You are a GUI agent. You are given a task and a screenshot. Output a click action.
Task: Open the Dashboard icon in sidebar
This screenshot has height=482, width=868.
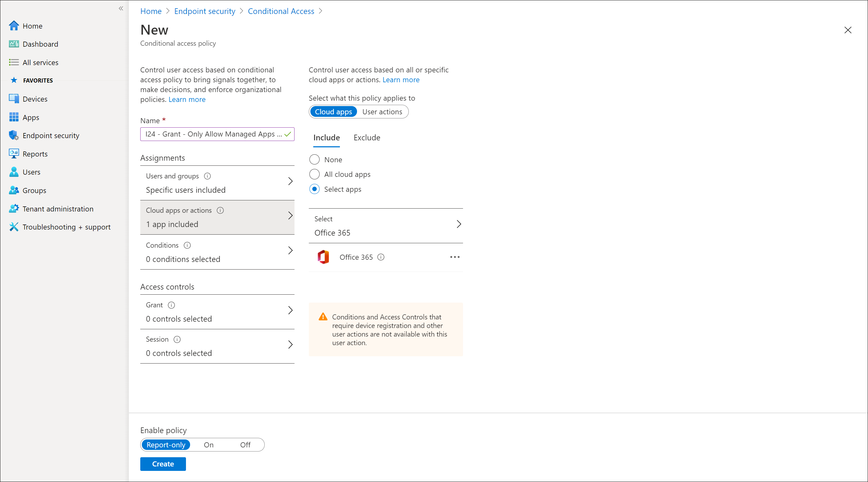click(x=14, y=44)
